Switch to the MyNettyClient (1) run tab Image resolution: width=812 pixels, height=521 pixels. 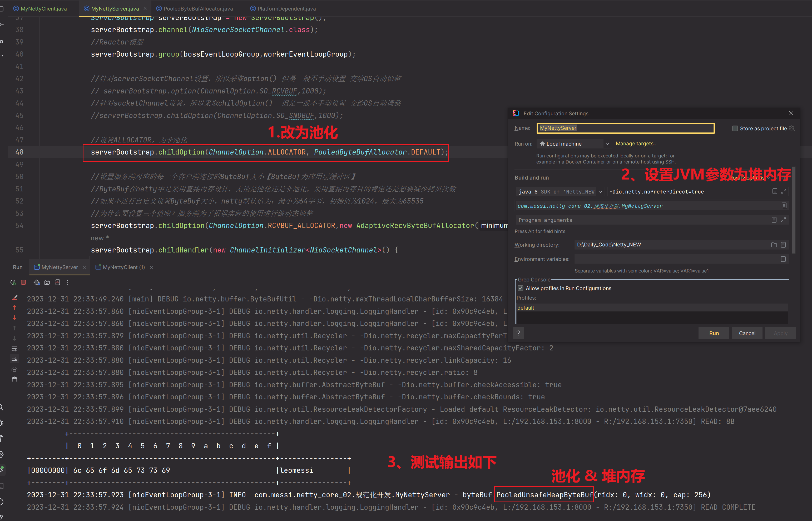(123, 267)
